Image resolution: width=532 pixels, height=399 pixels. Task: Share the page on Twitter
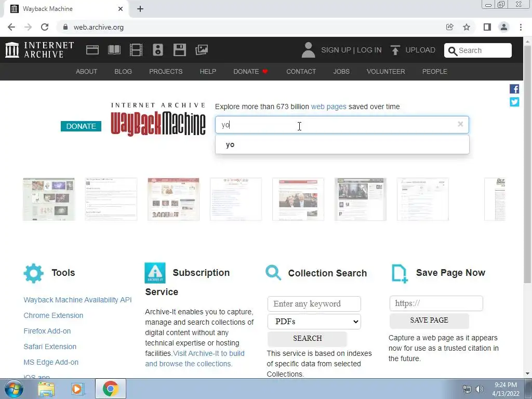pos(514,102)
